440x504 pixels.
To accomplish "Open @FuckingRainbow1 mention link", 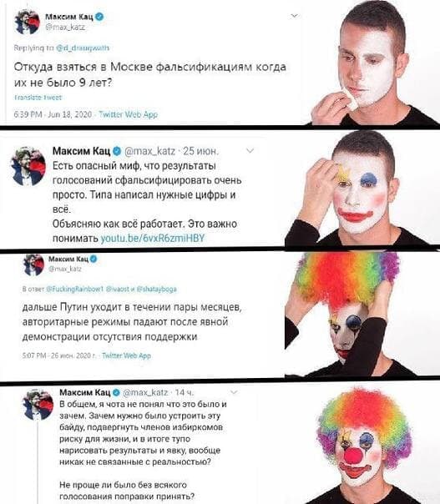I will pos(74,289).
